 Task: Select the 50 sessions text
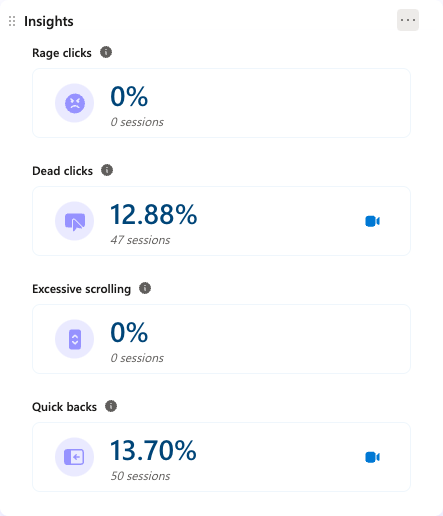pos(140,476)
